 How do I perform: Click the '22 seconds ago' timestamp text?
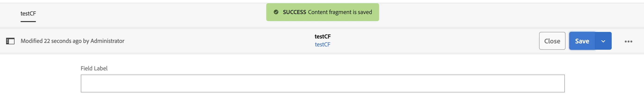point(63,41)
